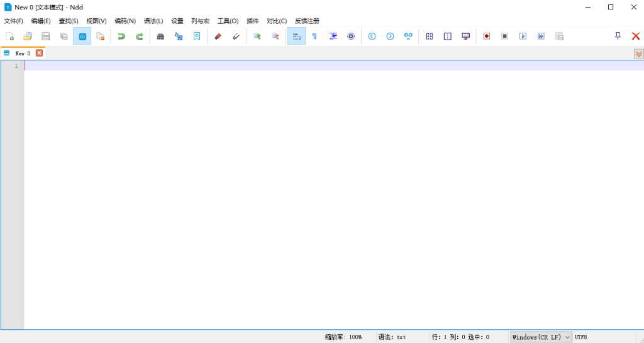This screenshot has height=343, width=644.
Task: Stop macro recording square icon
Action: click(x=505, y=36)
